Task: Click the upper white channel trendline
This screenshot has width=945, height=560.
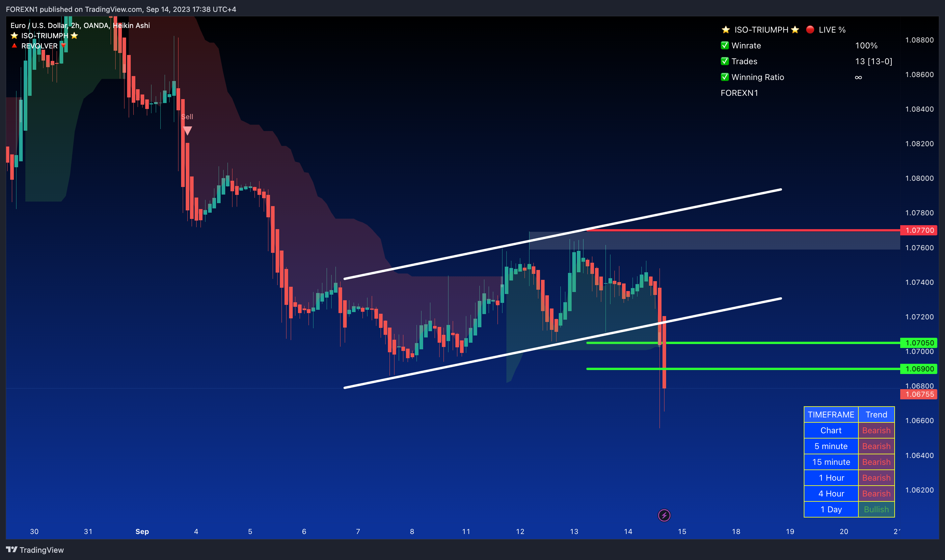Action: (562, 234)
